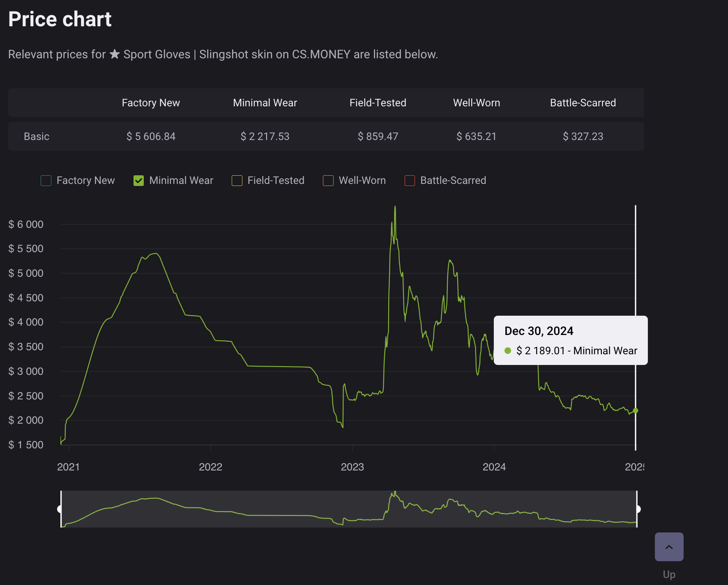Enable the Factory New checkbox
This screenshot has width=728, height=585.
46,181
